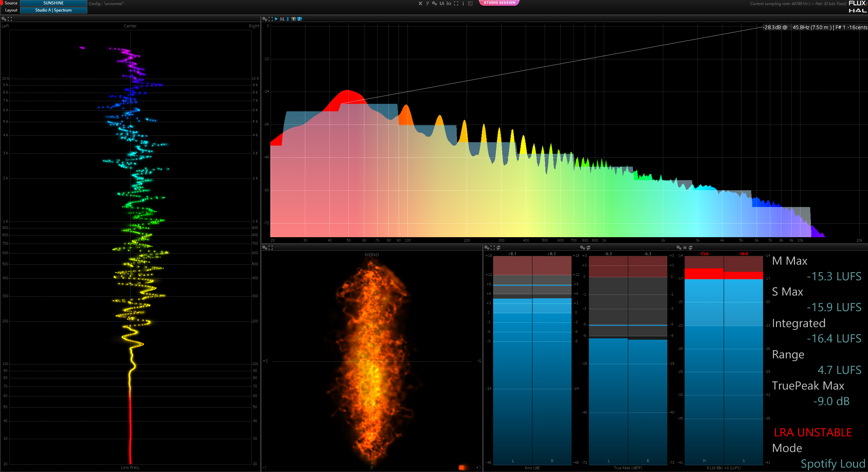Click the M Max -15.3 LUFS value
Image resolution: width=868 pixels, height=472 pixels.
point(834,276)
